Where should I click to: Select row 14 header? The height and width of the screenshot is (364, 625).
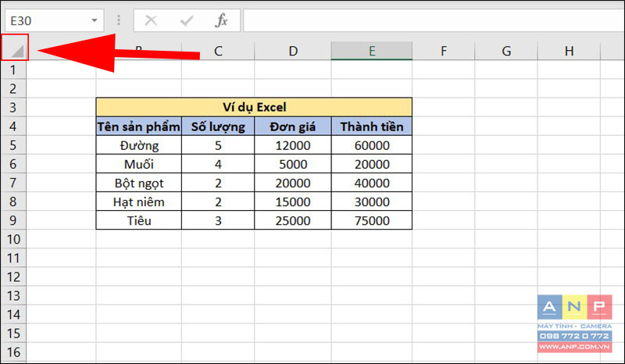click(x=13, y=314)
